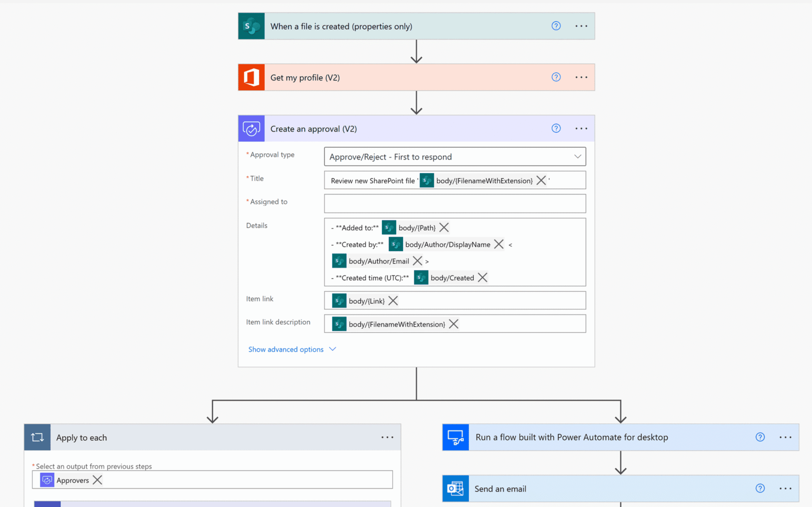The image size is (812, 507).
Task: Open the ellipsis menu on Create an approval
Action: pos(581,128)
